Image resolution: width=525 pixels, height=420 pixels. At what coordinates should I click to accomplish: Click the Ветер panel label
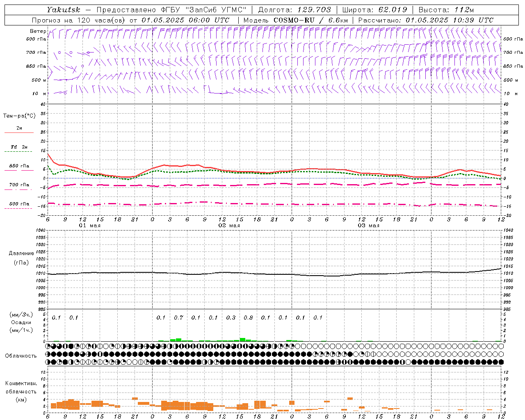point(38,31)
